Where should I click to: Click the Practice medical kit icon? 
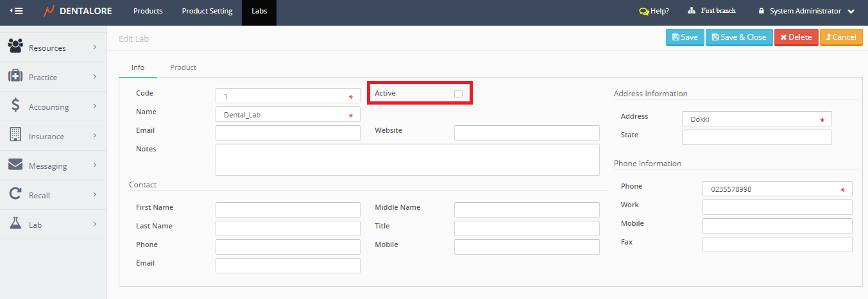15,76
